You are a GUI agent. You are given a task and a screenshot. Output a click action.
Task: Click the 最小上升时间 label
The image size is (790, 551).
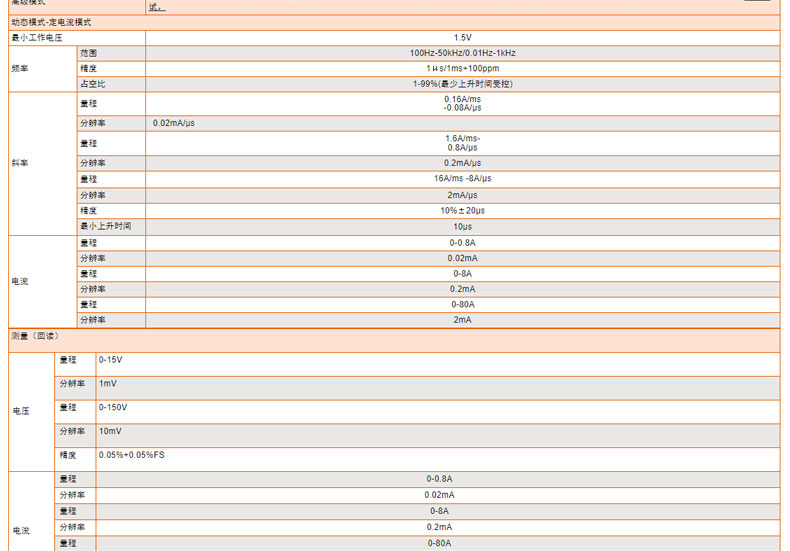point(105,226)
